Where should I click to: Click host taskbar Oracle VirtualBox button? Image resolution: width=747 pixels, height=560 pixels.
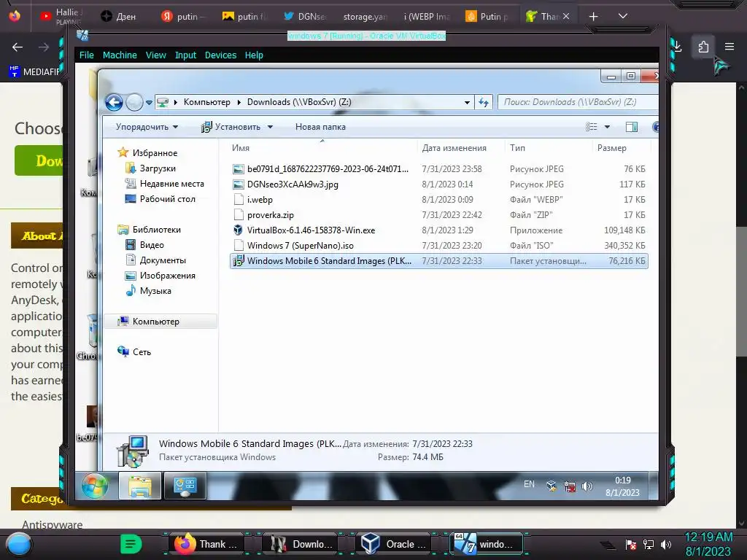(393, 544)
